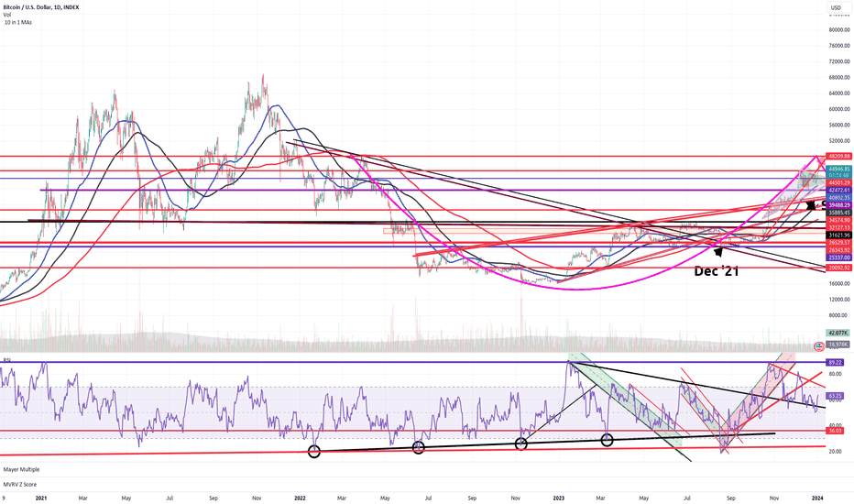Click the RSI 89.22 level label

tap(836, 362)
